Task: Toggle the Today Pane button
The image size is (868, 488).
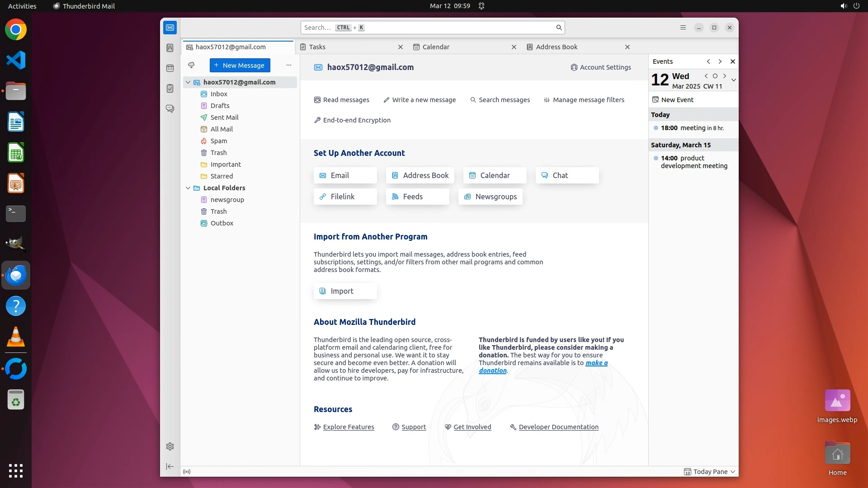Action: tap(710, 472)
